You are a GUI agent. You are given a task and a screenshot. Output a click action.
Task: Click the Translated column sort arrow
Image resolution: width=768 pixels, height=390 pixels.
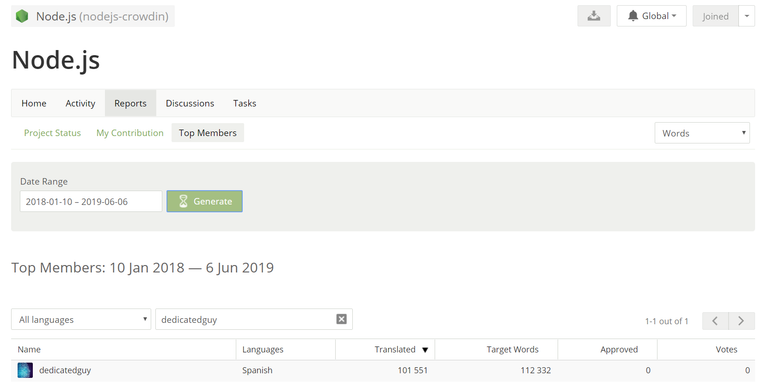[x=425, y=350]
